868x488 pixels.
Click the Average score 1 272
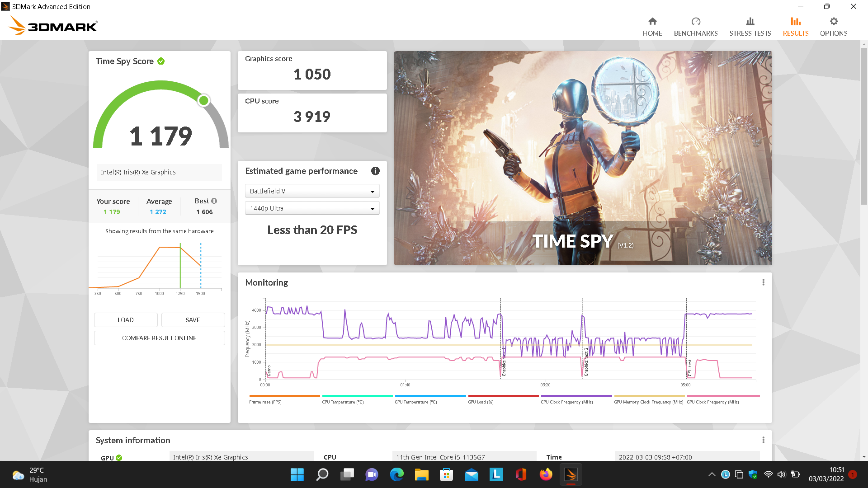click(158, 212)
